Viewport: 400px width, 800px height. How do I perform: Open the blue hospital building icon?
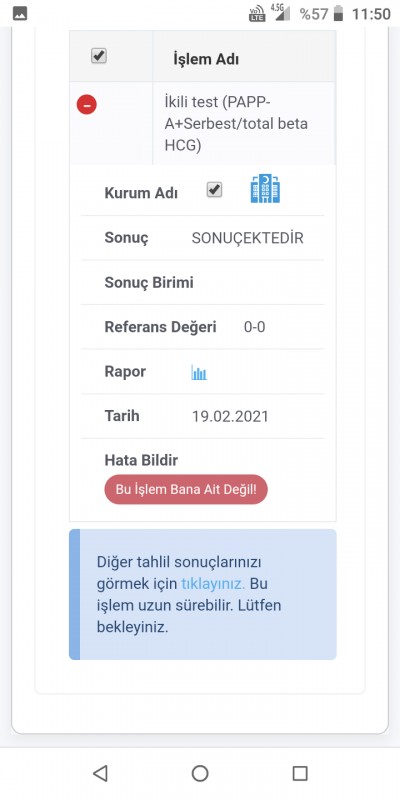point(265,189)
